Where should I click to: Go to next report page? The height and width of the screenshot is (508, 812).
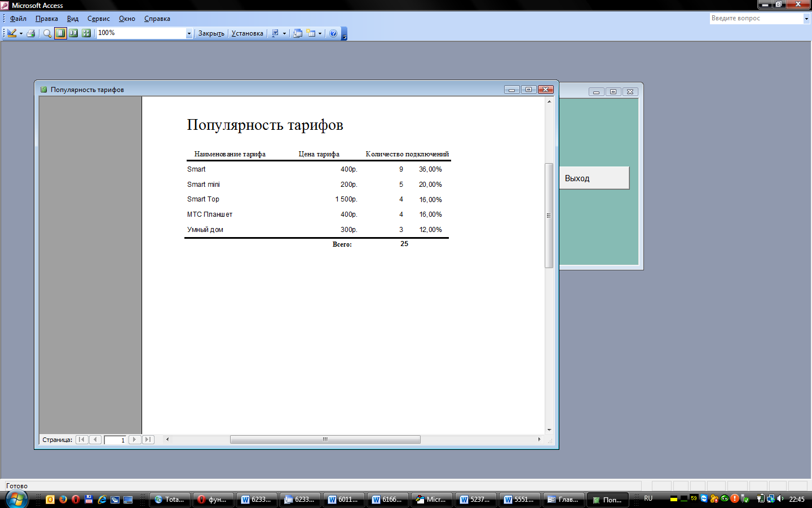135,440
